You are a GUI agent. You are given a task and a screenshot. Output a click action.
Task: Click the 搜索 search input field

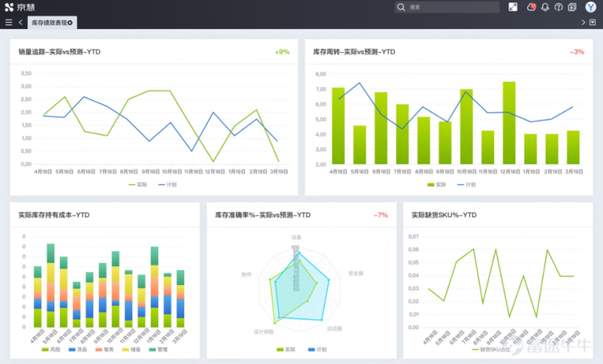(x=452, y=7)
